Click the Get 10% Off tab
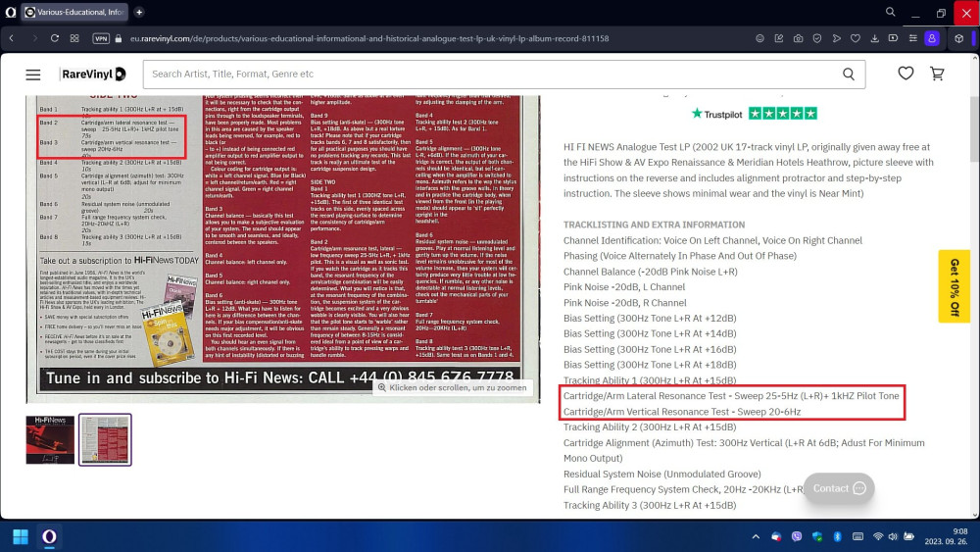The image size is (980, 552). [954, 286]
